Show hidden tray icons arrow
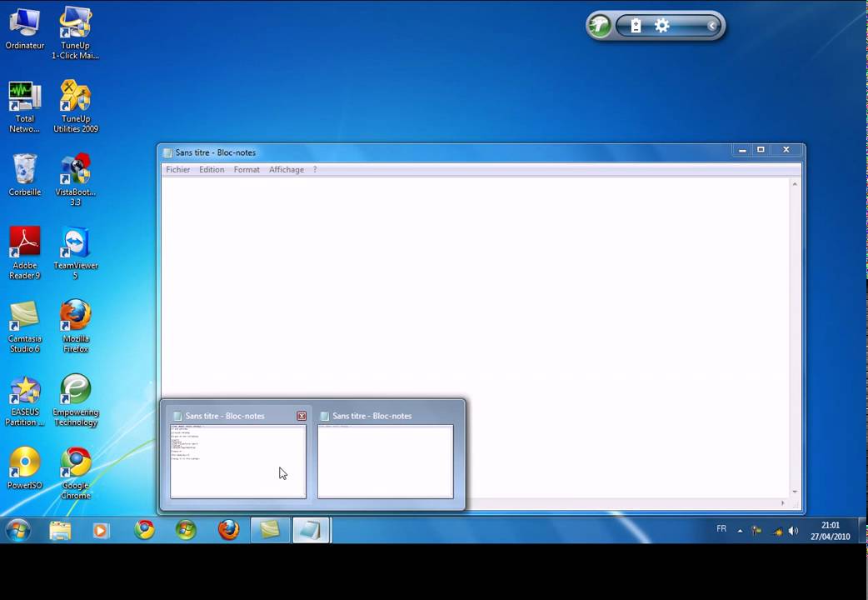The width and height of the screenshot is (868, 600). tap(740, 531)
